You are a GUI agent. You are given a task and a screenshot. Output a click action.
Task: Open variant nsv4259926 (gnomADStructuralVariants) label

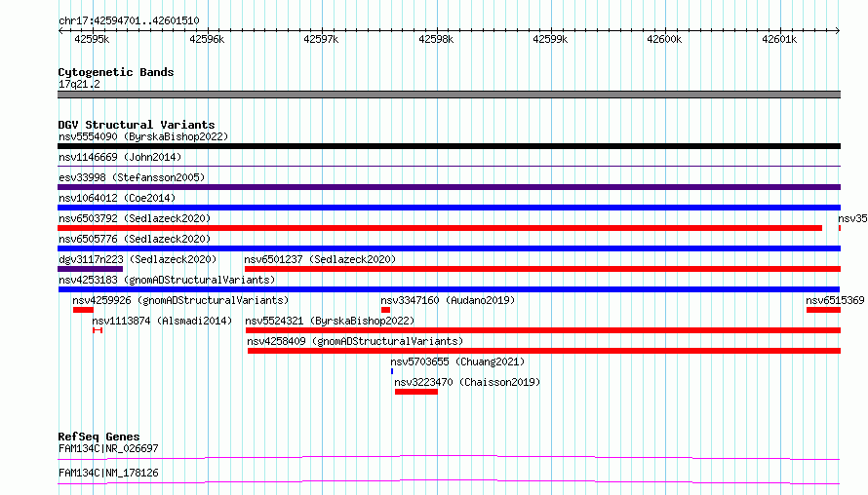tap(180, 300)
